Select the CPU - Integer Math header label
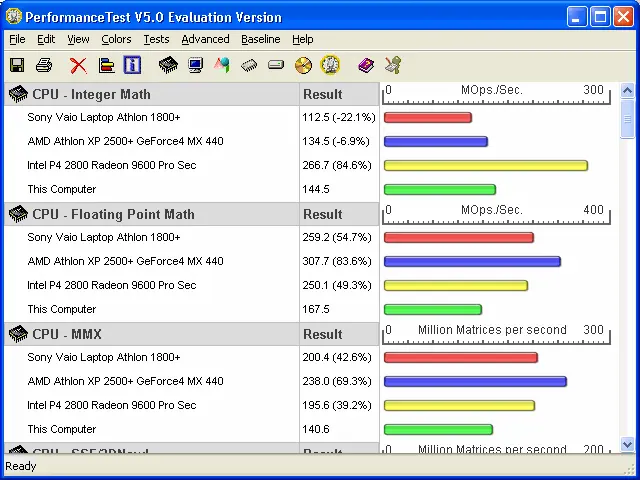Viewport: 640px width, 480px height. (x=91, y=94)
